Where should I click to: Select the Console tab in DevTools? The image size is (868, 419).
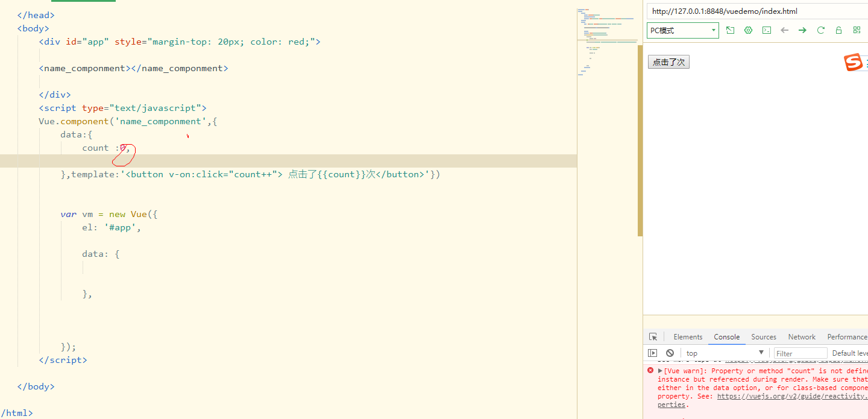727,337
